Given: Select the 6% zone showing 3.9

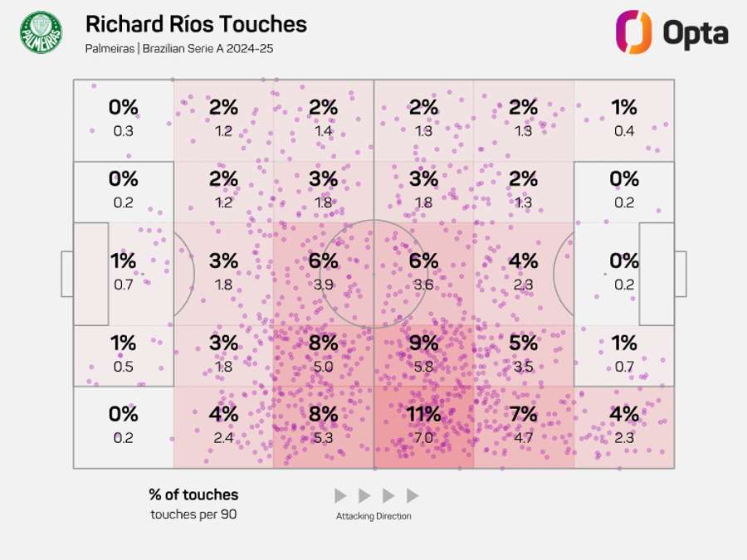Looking at the screenshot, I should tap(324, 275).
